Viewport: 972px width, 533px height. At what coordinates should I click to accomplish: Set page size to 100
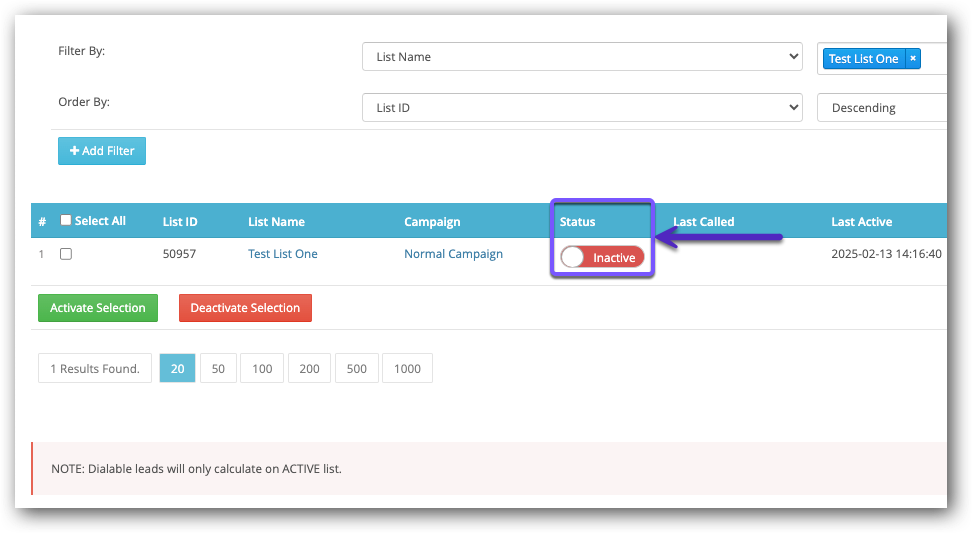click(x=262, y=369)
